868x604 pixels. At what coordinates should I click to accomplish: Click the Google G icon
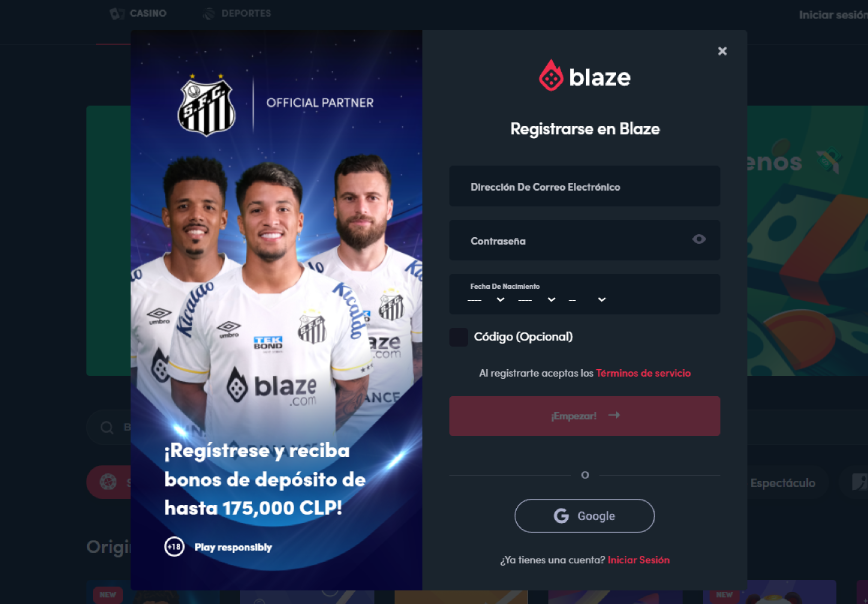(561, 516)
